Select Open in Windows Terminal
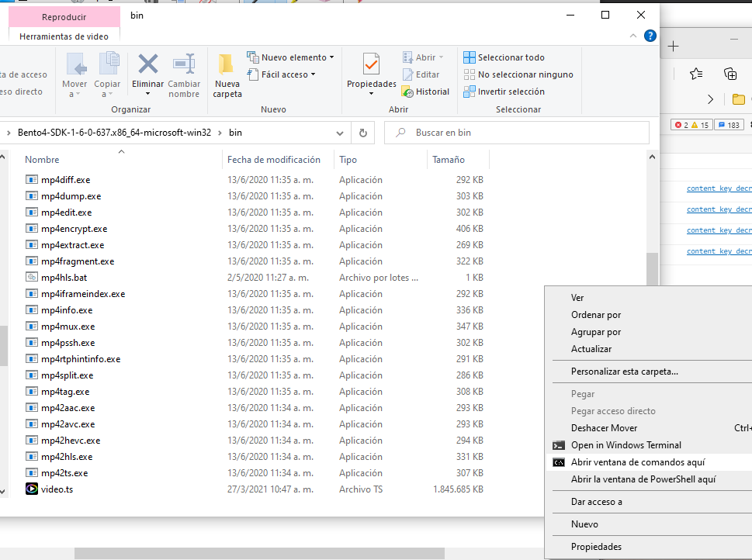 [626, 445]
